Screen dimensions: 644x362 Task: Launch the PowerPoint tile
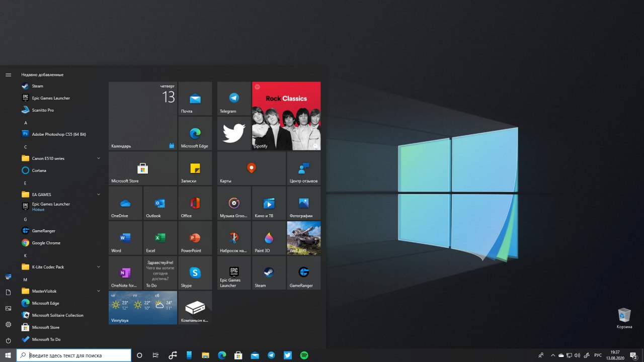point(195,237)
